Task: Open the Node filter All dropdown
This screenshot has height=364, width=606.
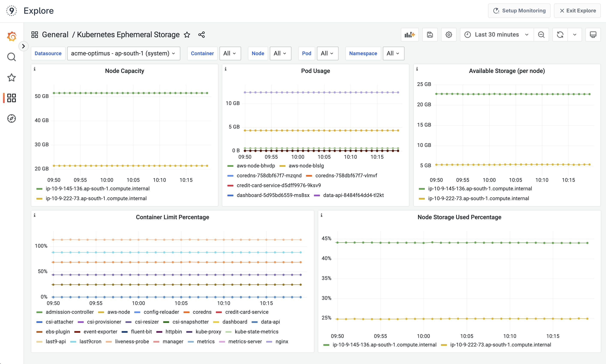Action: pyautogui.click(x=280, y=53)
